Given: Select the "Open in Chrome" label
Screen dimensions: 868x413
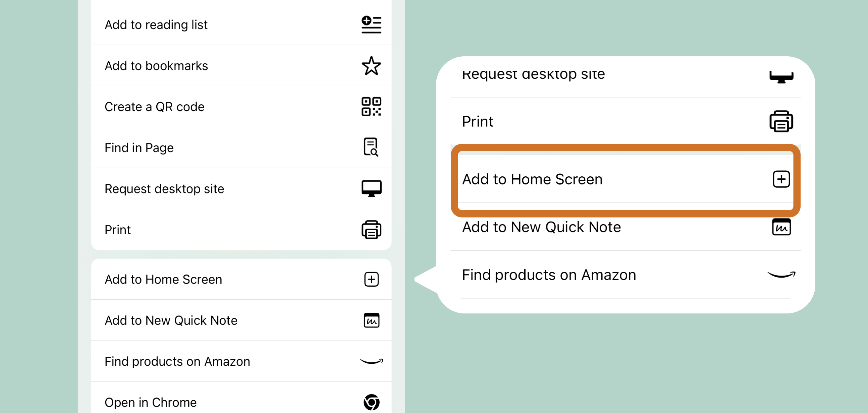Looking at the screenshot, I should click(x=150, y=402).
